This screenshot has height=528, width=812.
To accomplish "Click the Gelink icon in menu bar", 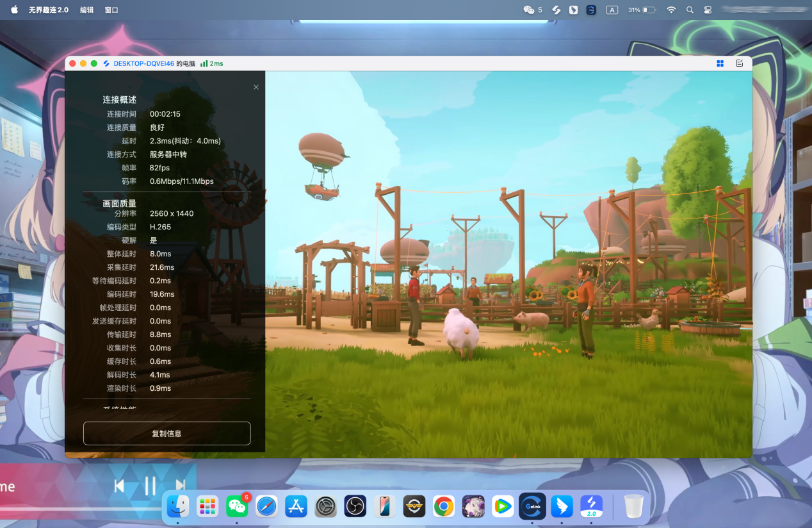I will pos(591,10).
